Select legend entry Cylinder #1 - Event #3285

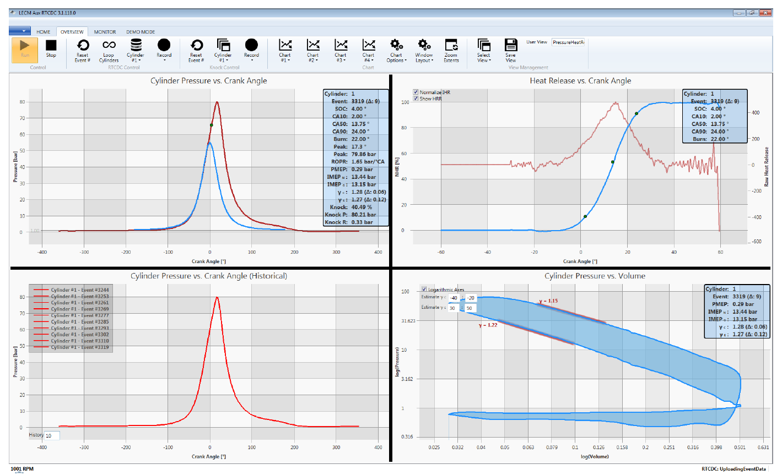[x=71, y=322]
